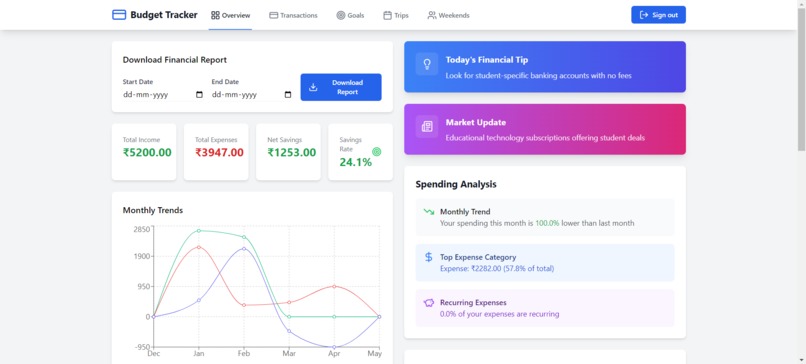
Task: Switch to the Transactions tab
Action: [294, 15]
